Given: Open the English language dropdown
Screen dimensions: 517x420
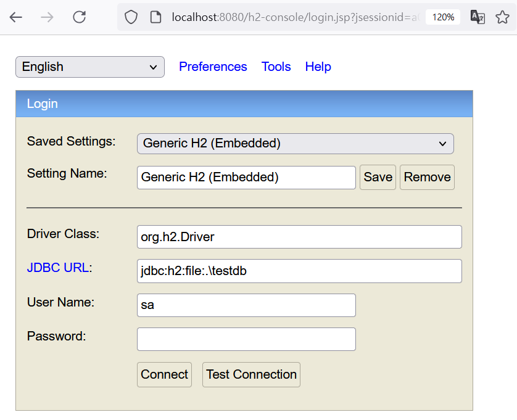Looking at the screenshot, I should (x=90, y=67).
